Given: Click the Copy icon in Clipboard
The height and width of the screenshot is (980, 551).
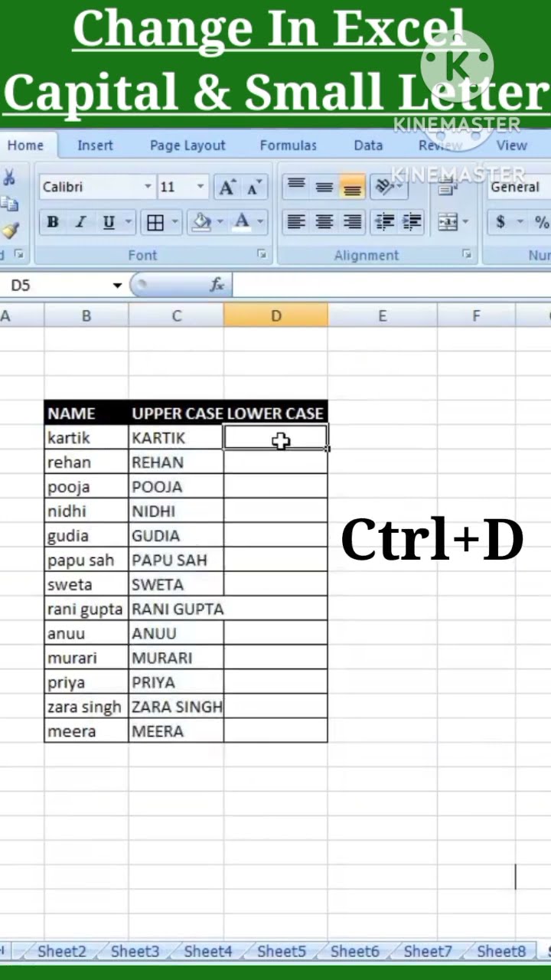Looking at the screenshot, I should (9, 204).
